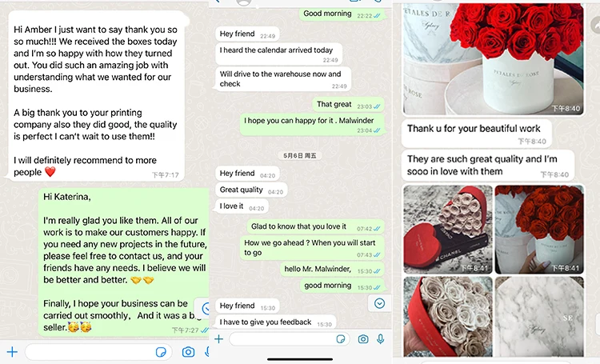Open camera from the Katerina chat bar
The image size is (600, 364).
pyautogui.click(x=188, y=352)
